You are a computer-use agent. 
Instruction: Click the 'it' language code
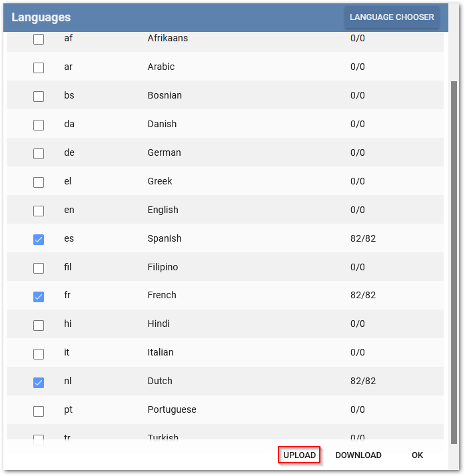click(67, 352)
